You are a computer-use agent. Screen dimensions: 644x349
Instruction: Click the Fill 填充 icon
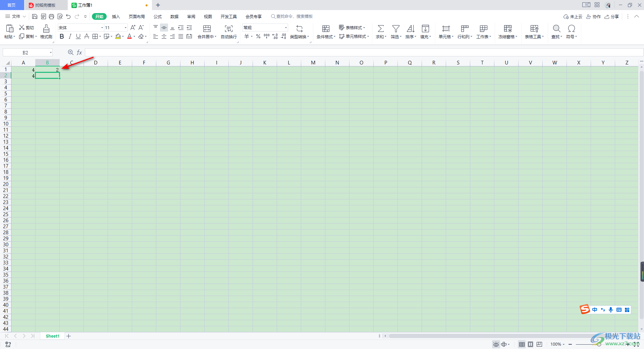(425, 29)
